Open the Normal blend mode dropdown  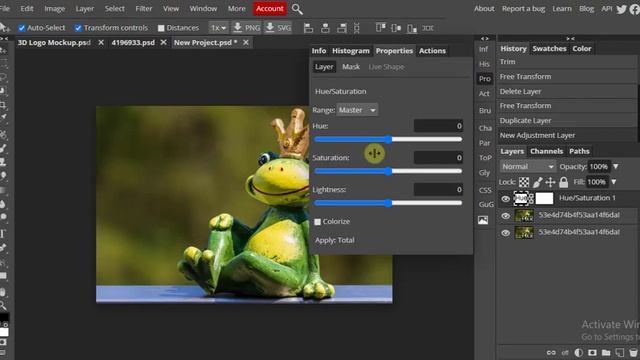pos(528,167)
